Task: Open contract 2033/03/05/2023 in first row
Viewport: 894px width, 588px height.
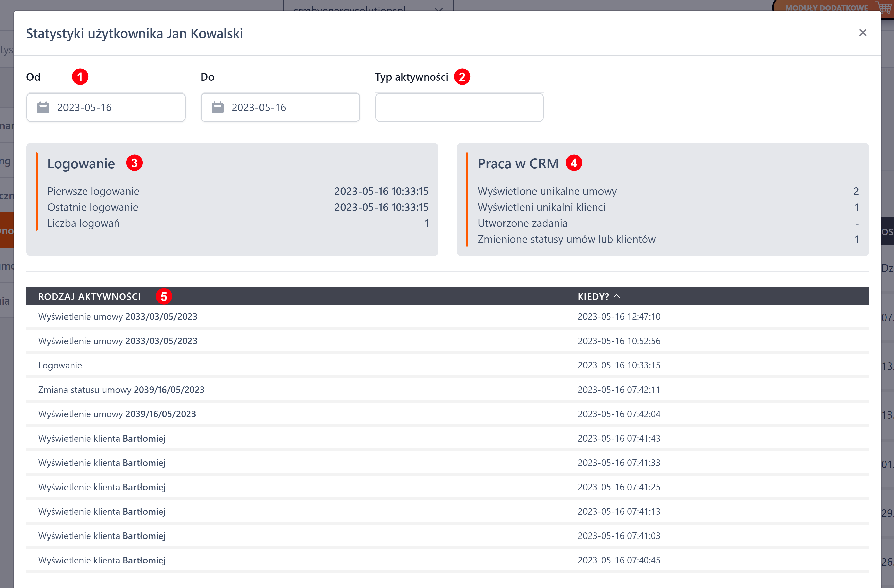Action: 161,316
